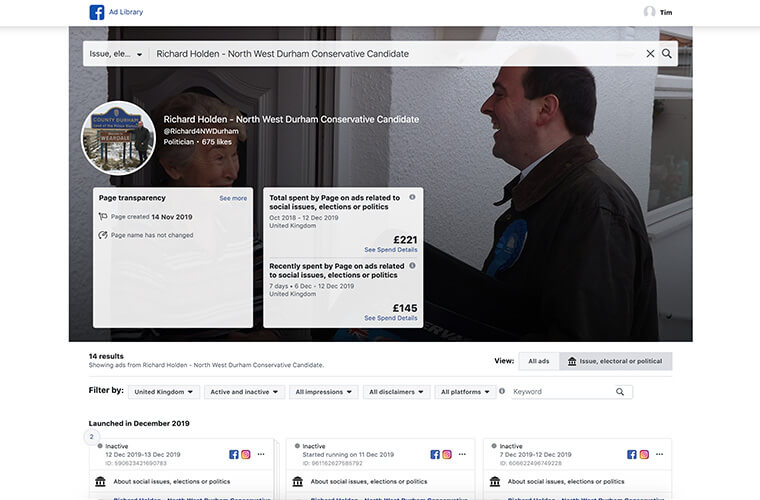Viewport: 760px width, 500px height.
Task: Click building icon on 11 Dec 2019 ad
Action: point(298,482)
